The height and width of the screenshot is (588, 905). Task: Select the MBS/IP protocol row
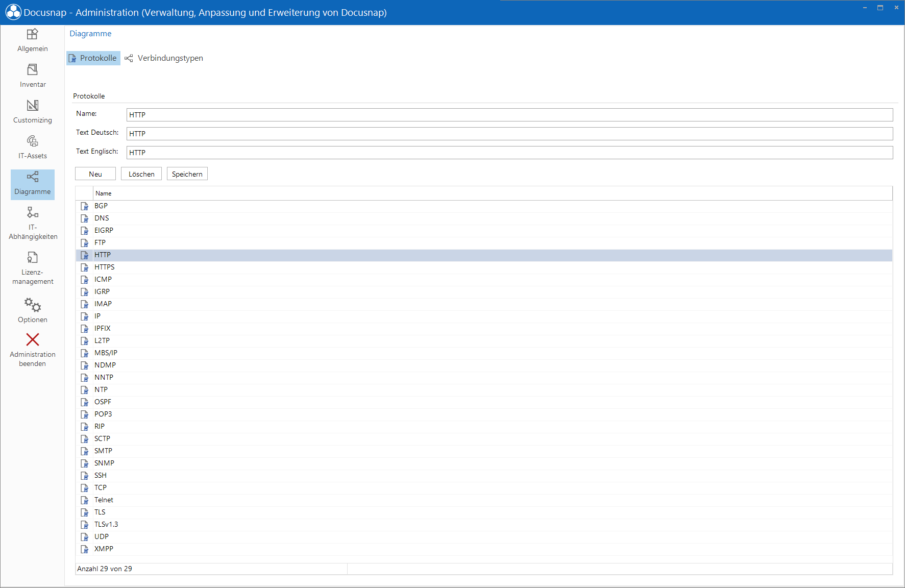[484, 353]
